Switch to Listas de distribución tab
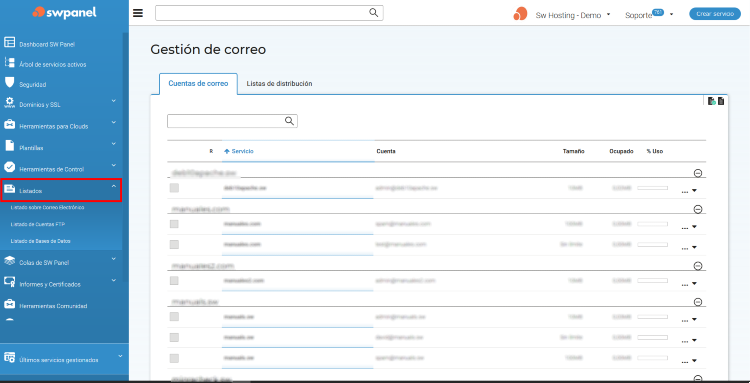 click(279, 83)
